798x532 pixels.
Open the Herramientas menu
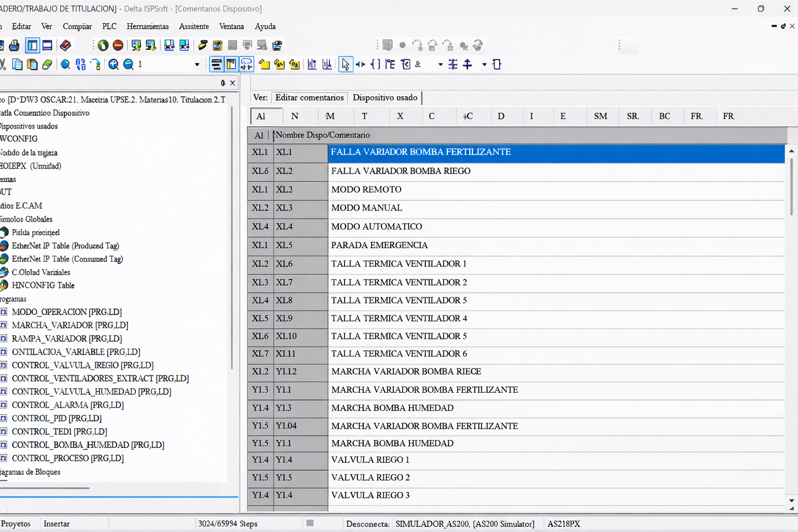click(148, 26)
